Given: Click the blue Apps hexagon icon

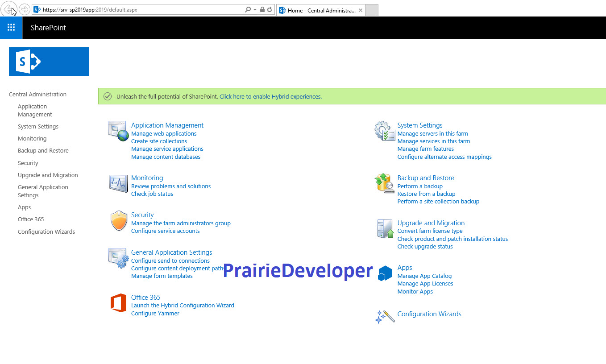Looking at the screenshot, I should (x=385, y=273).
